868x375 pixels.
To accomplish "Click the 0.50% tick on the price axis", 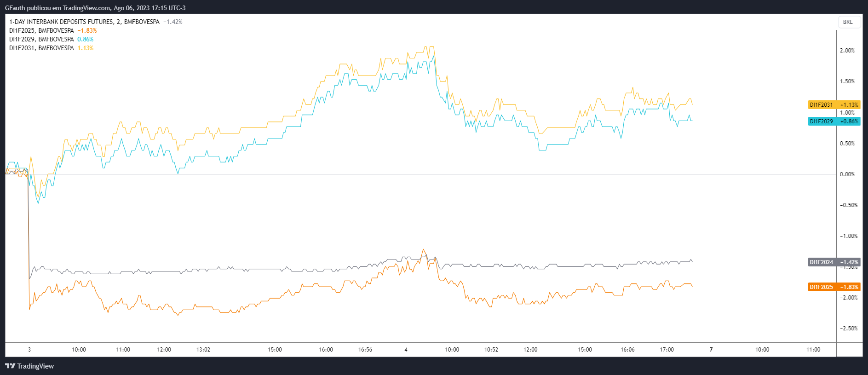I will (x=847, y=144).
